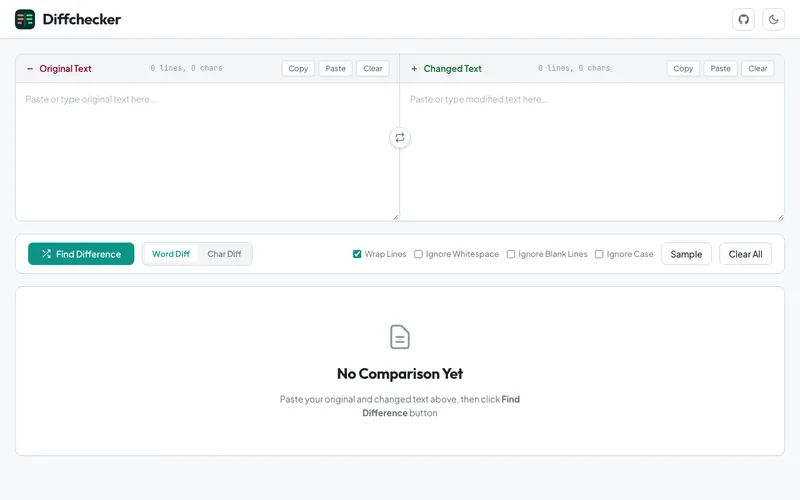This screenshot has width=800, height=500.
Task: Copy the Changed Text contents
Action: coord(683,68)
